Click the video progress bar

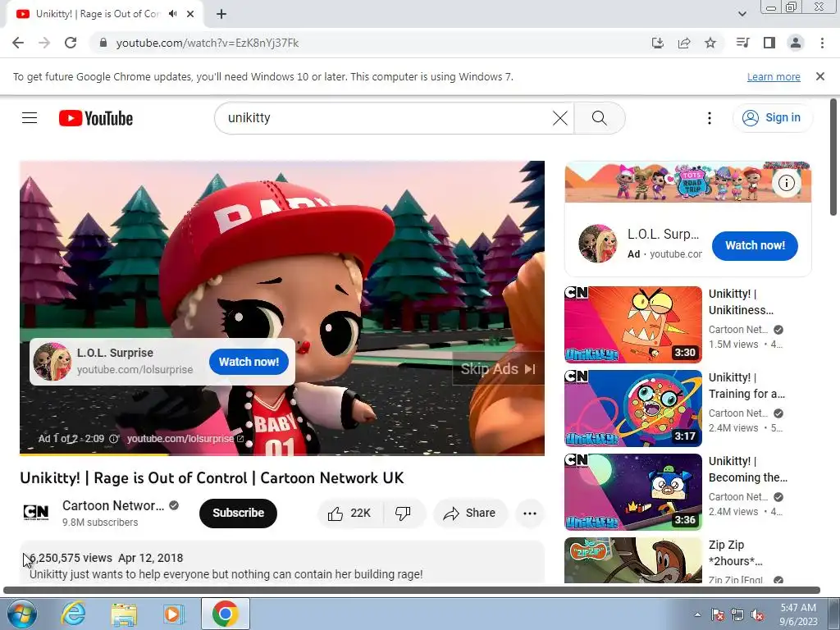point(282,454)
